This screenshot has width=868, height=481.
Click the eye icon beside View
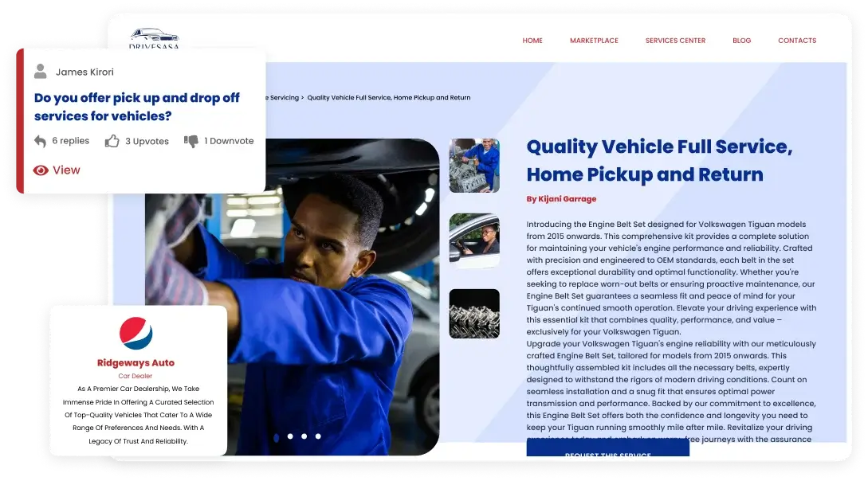coord(41,170)
